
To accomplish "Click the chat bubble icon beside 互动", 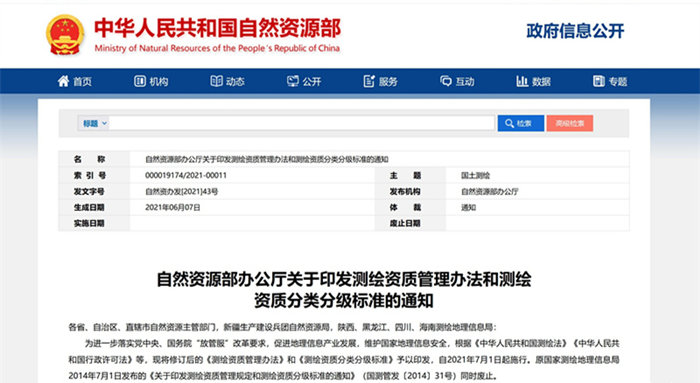I will (446, 81).
